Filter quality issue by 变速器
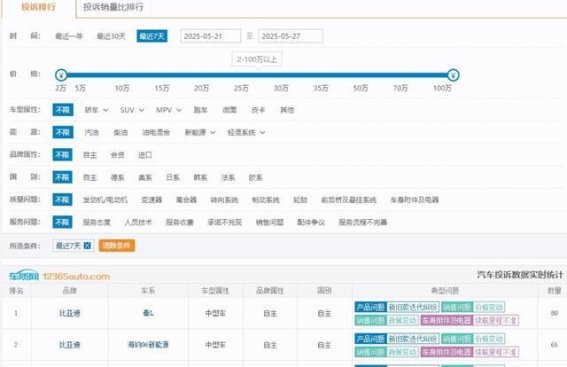This screenshot has height=367, width=567. coord(152,200)
